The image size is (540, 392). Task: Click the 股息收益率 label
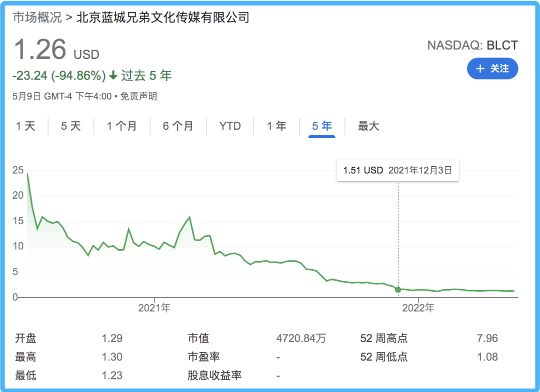click(214, 376)
